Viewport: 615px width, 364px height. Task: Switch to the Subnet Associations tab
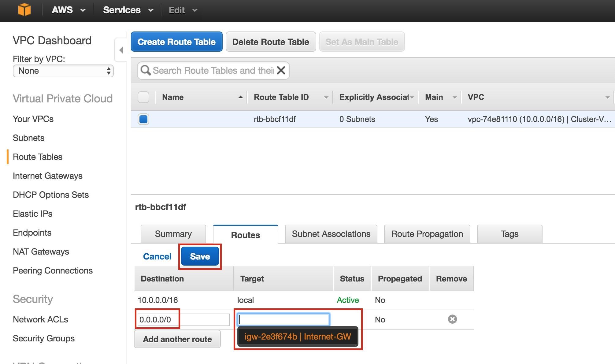coord(331,234)
